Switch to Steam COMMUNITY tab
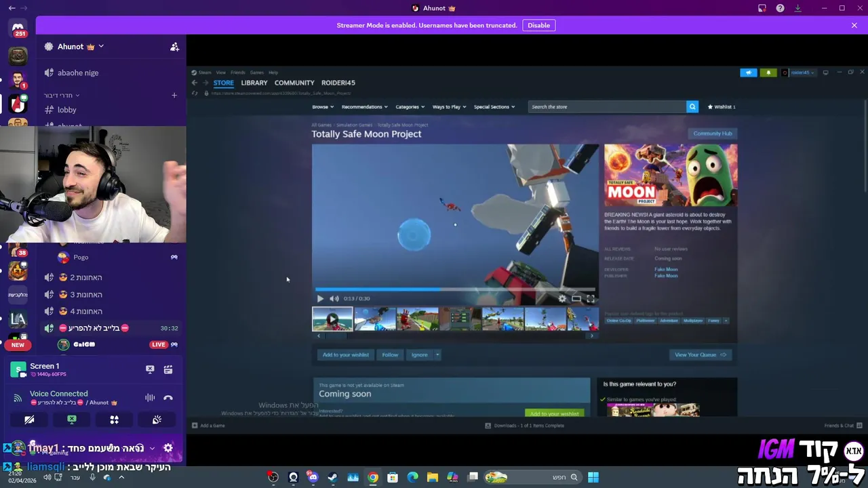The width and height of the screenshot is (868, 488). tap(294, 83)
